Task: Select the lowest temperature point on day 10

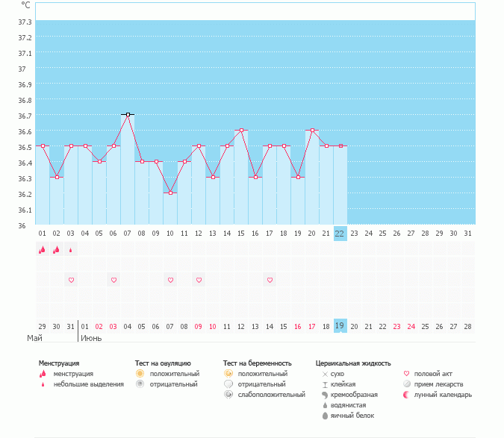Action: 170,193
